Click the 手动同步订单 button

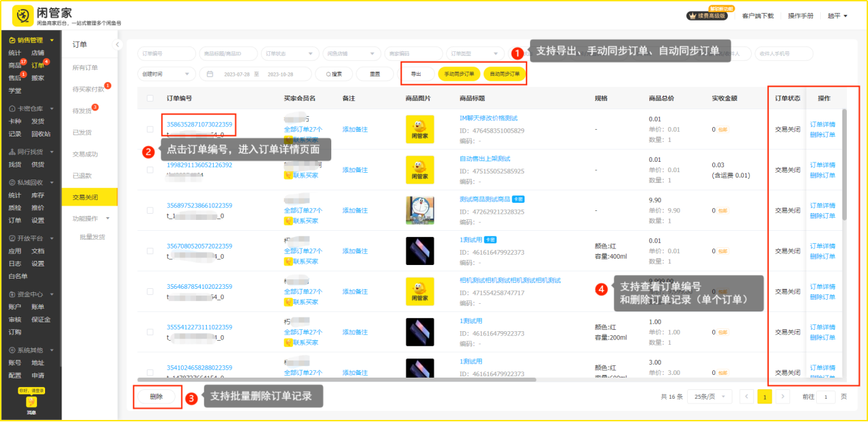458,74
